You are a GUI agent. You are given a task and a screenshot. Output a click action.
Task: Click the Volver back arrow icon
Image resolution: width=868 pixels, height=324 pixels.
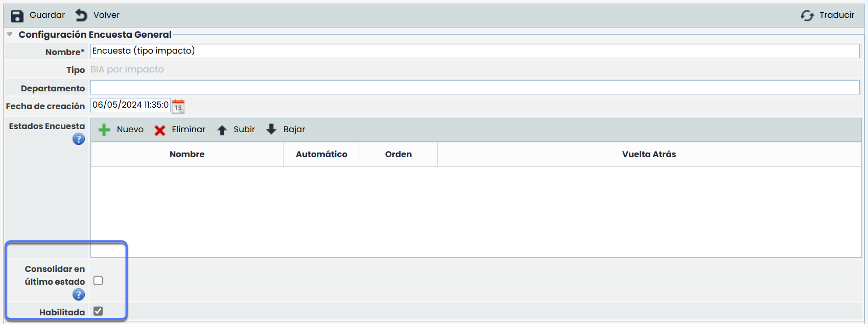(81, 15)
